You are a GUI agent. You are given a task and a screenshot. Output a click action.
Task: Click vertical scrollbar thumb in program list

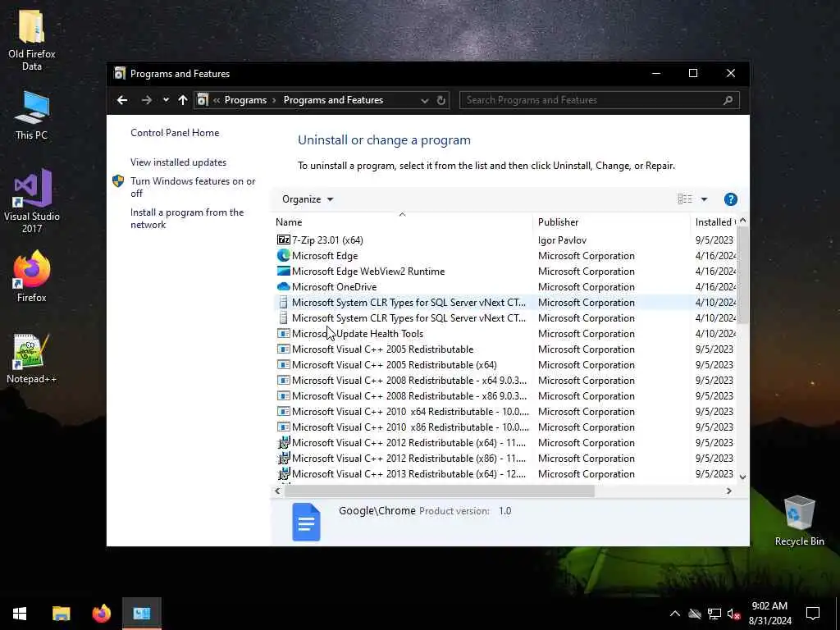(742, 275)
